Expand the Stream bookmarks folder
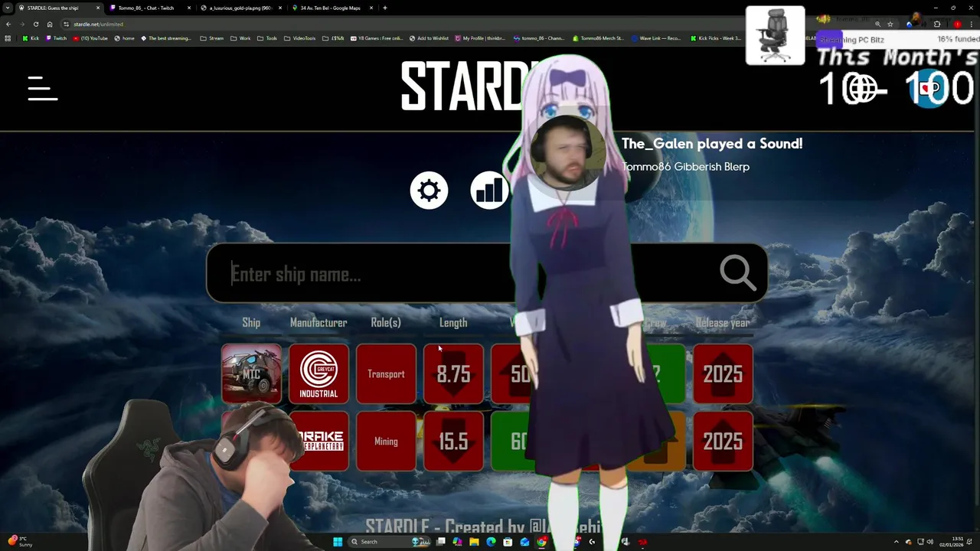 coord(212,38)
